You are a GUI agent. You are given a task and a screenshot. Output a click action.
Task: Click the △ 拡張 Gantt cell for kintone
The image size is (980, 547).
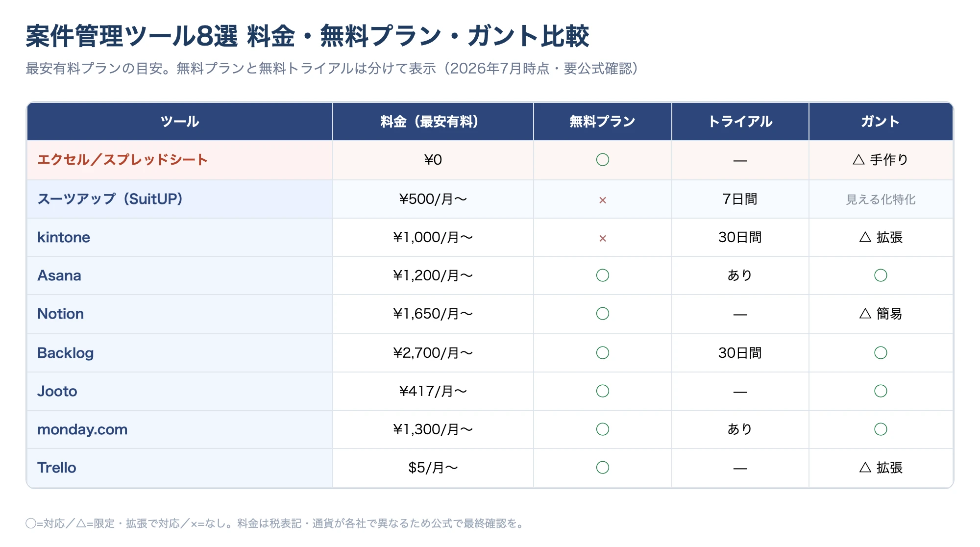pos(881,237)
